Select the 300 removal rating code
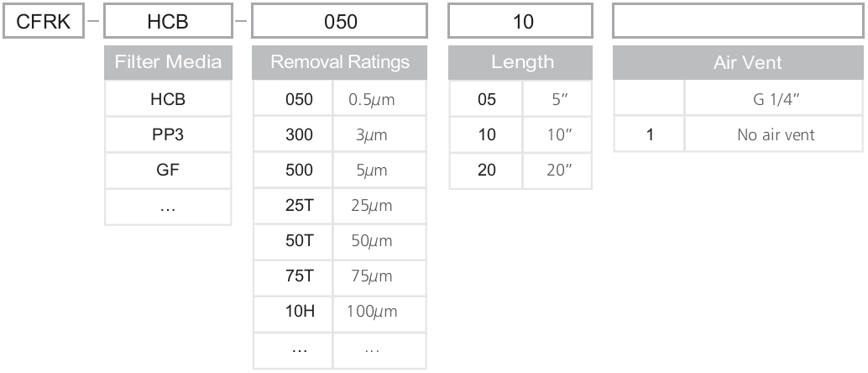Image resolution: width=868 pixels, height=373 pixels. [293, 135]
